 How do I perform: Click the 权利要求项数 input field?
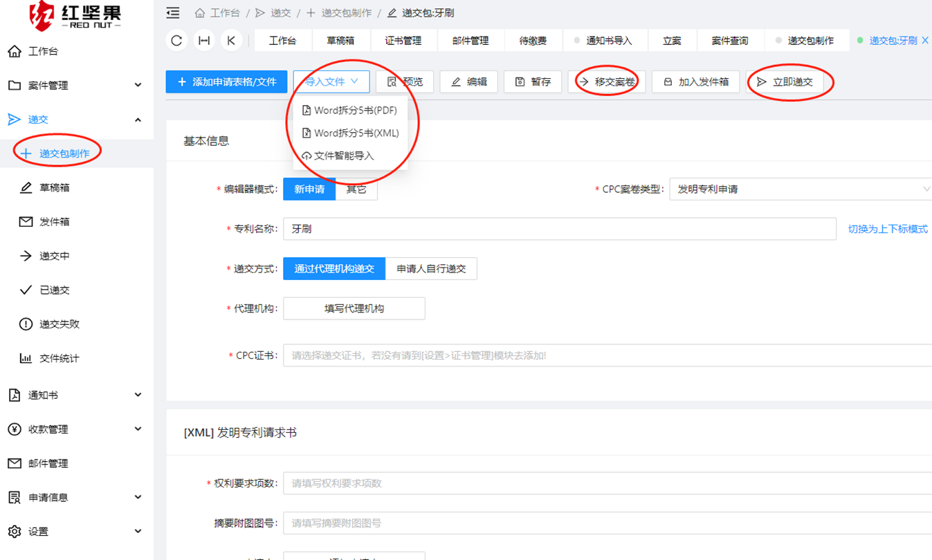point(607,483)
